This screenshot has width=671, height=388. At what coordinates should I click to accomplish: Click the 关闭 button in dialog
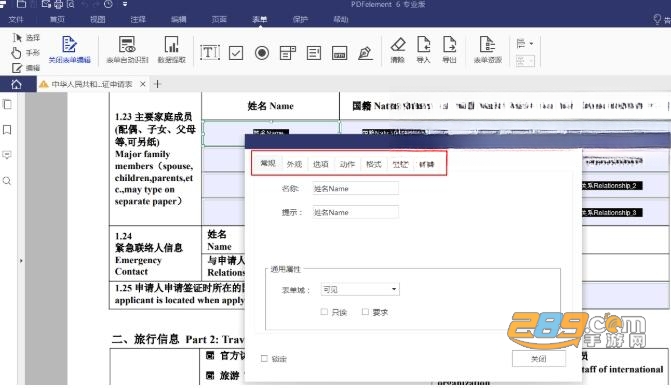(539, 358)
